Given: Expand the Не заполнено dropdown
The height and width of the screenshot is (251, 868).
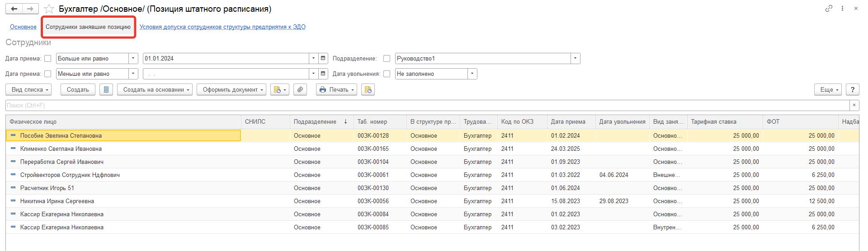Looking at the screenshot, I should [472, 74].
